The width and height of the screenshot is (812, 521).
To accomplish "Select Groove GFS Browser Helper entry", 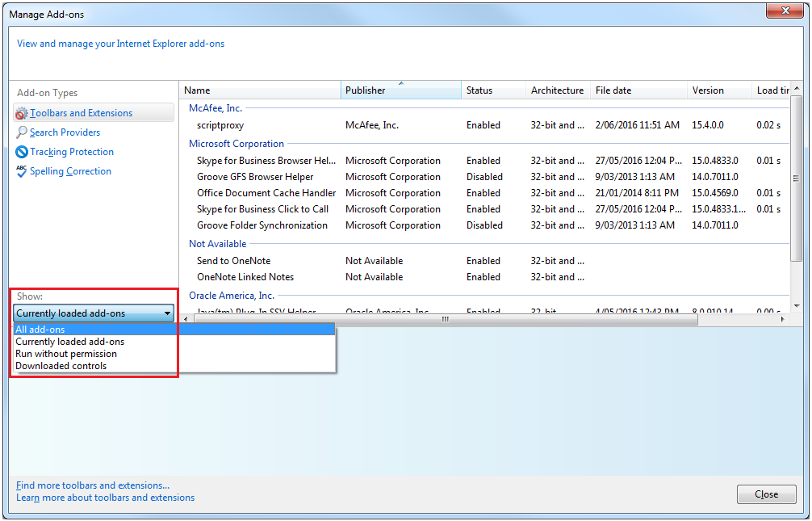I will (x=255, y=177).
